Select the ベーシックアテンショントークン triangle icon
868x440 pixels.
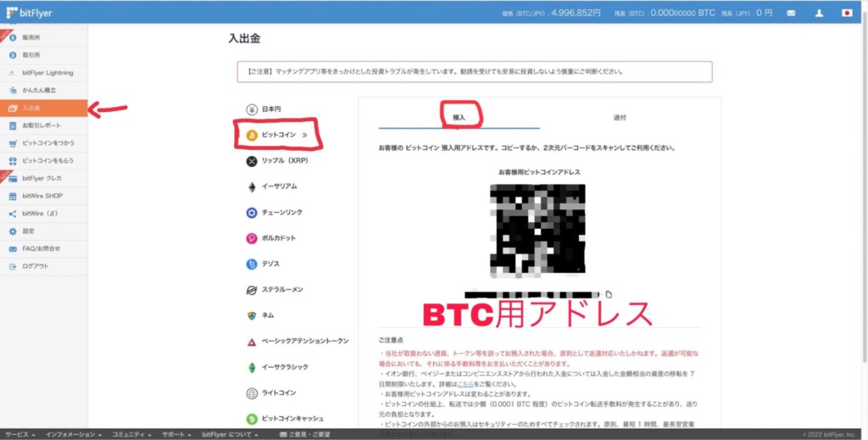(252, 342)
